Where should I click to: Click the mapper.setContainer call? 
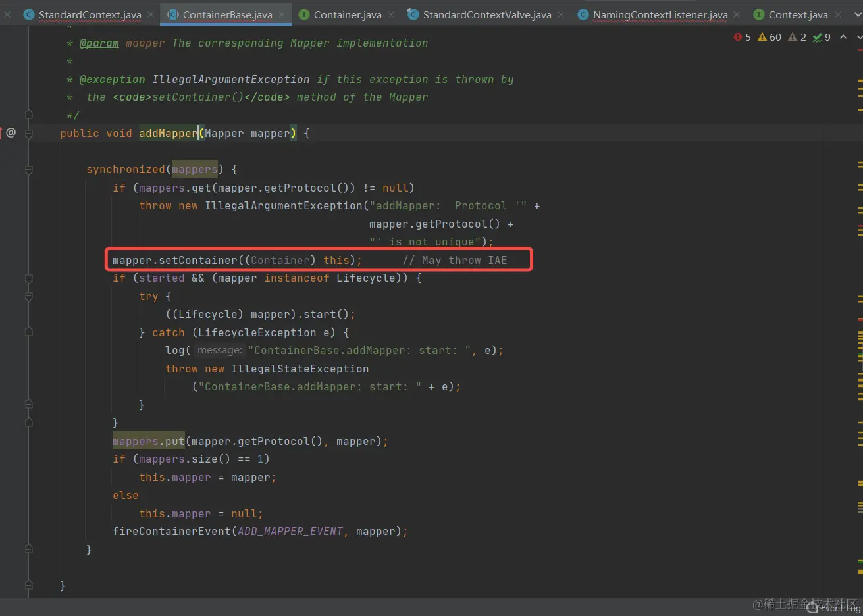tap(174, 261)
